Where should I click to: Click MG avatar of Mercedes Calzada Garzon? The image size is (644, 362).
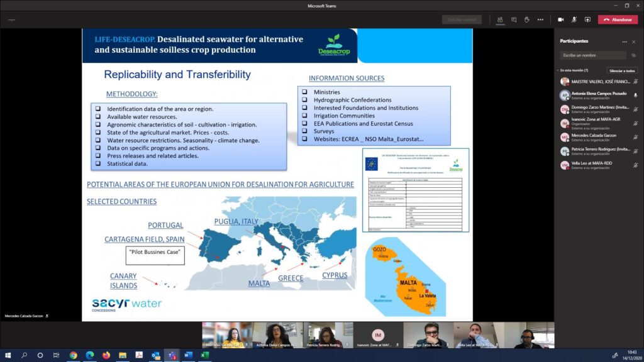tap(565, 137)
